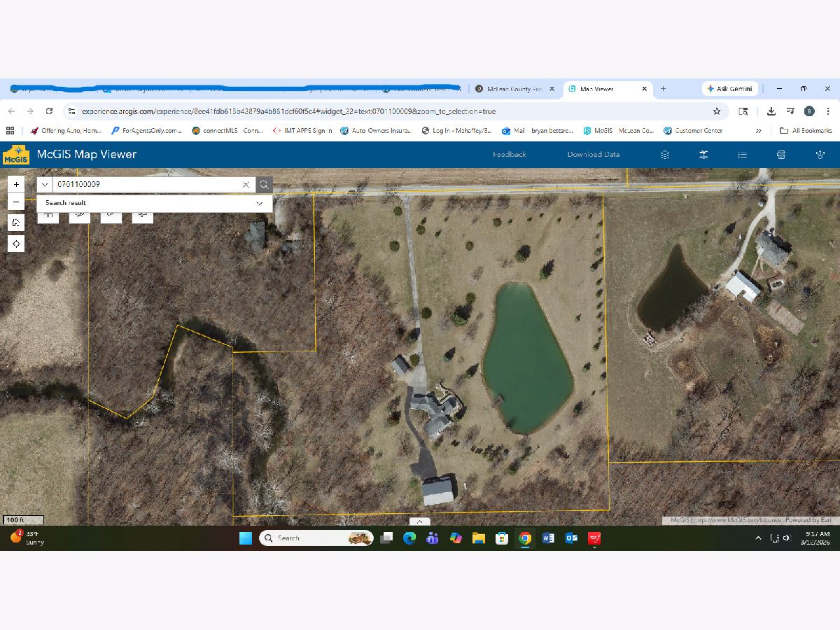The height and width of the screenshot is (630, 840).
Task: Expand the bottom panel arrow on map
Action: point(419,521)
